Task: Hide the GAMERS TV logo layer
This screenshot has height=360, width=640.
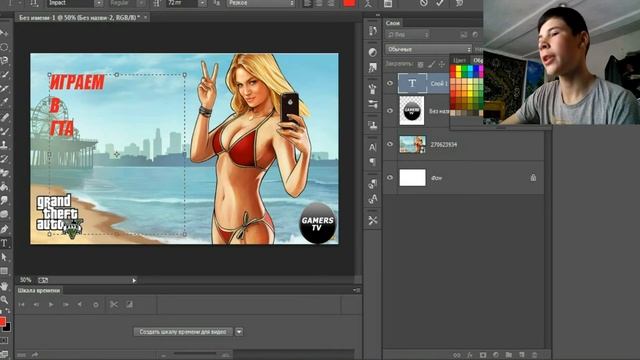Action: (390, 111)
